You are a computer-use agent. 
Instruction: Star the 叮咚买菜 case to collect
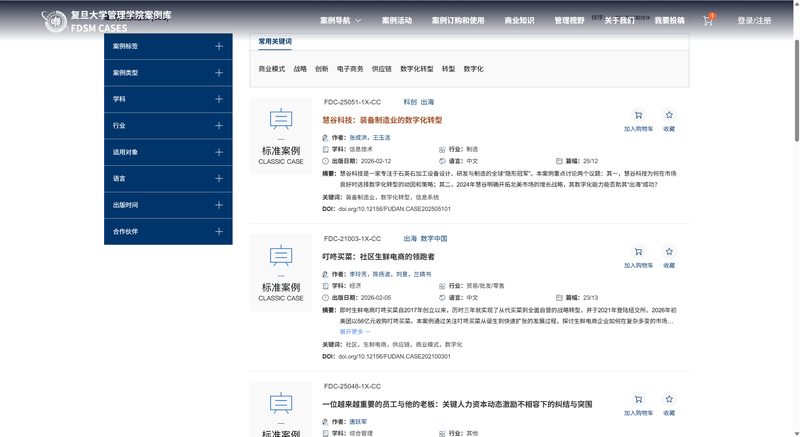coord(669,257)
